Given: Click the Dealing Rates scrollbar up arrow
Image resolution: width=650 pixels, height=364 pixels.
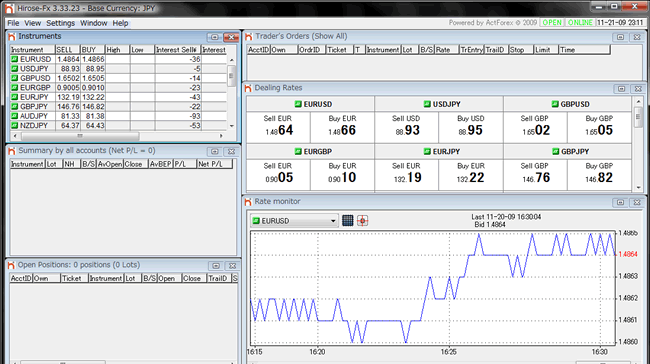Looking at the screenshot, I should (638, 102).
